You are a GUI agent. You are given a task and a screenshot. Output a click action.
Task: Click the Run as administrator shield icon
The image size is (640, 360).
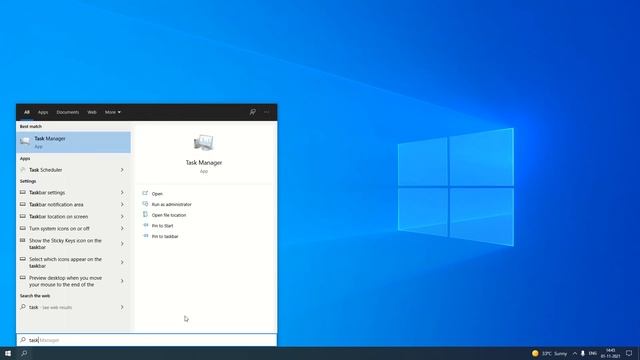(x=145, y=204)
